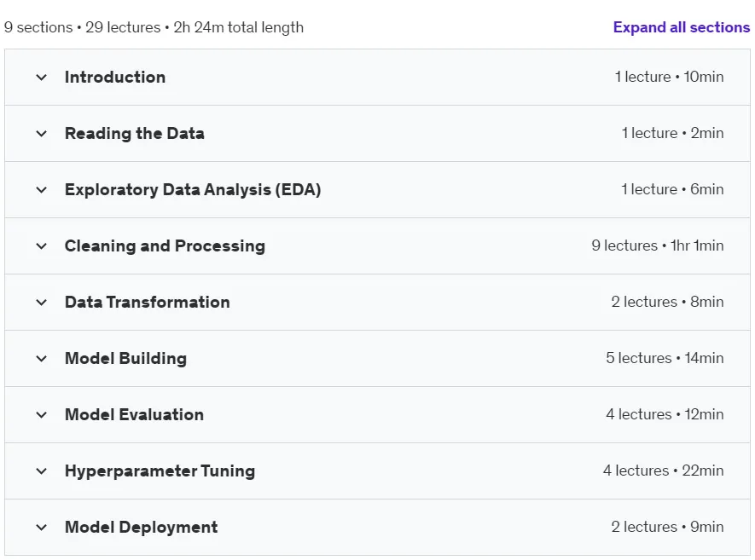755x560 pixels.
Task: Open Exploratory Data Analysis (EDA) section title
Action: pyautogui.click(x=193, y=189)
